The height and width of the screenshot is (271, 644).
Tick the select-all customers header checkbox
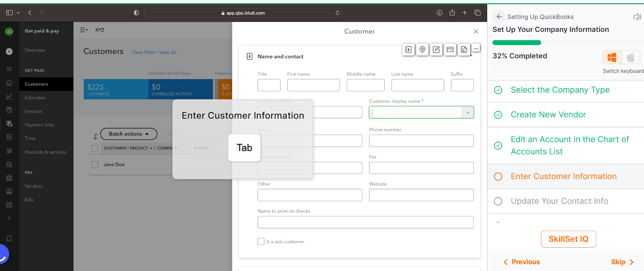pyautogui.click(x=95, y=149)
